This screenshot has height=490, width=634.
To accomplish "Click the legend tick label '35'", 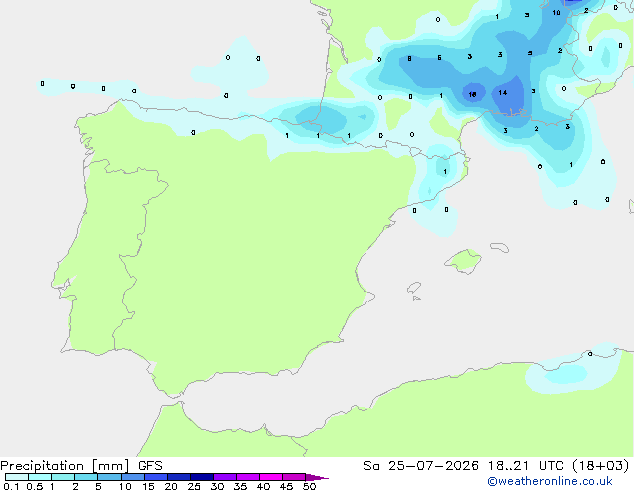I will 240,486.
